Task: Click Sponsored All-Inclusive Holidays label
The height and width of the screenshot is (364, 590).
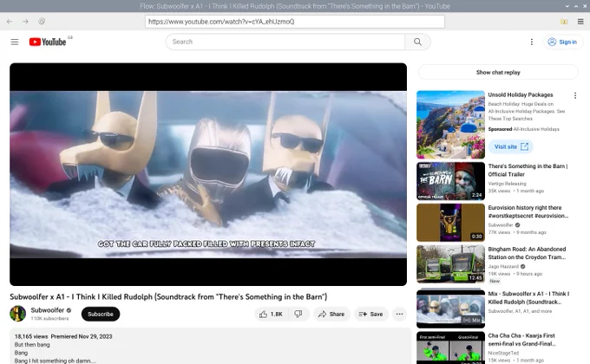Action: point(523,129)
